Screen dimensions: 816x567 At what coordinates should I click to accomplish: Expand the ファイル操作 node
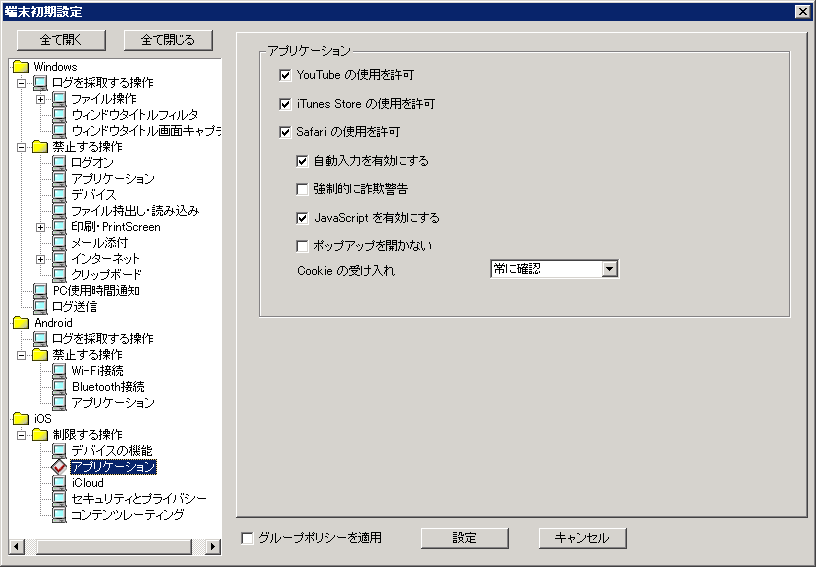click(41, 99)
